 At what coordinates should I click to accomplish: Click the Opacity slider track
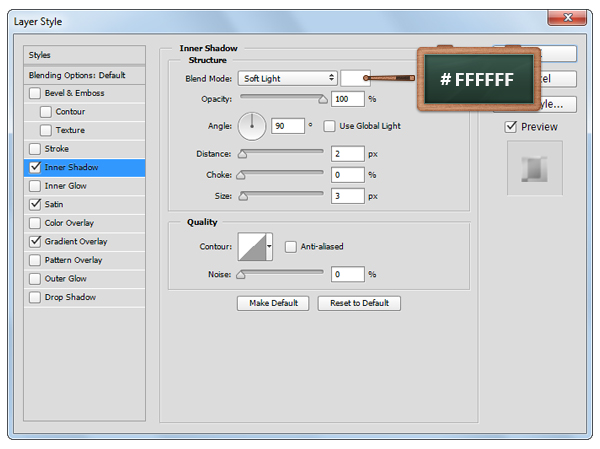pyautogui.click(x=280, y=99)
